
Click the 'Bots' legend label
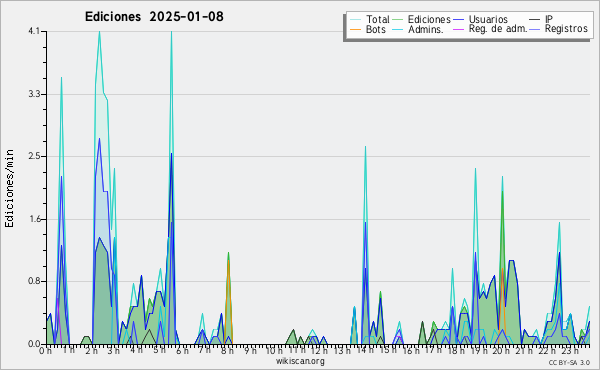[x=375, y=29]
